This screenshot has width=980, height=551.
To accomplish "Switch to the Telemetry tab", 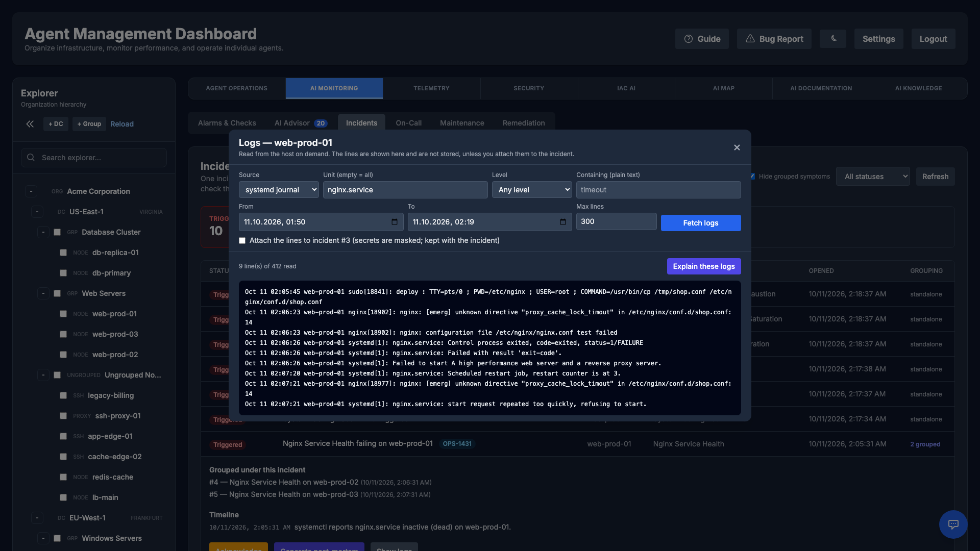I will [x=431, y=88].
